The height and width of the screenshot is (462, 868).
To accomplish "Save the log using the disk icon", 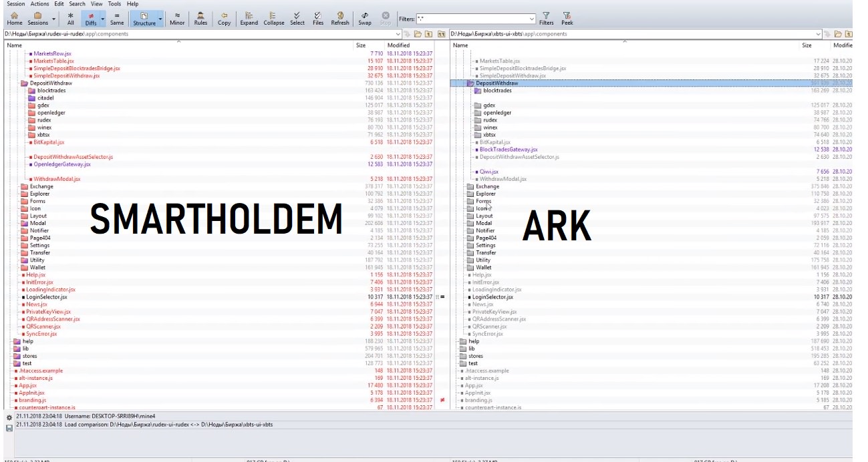I will (9, 428).
